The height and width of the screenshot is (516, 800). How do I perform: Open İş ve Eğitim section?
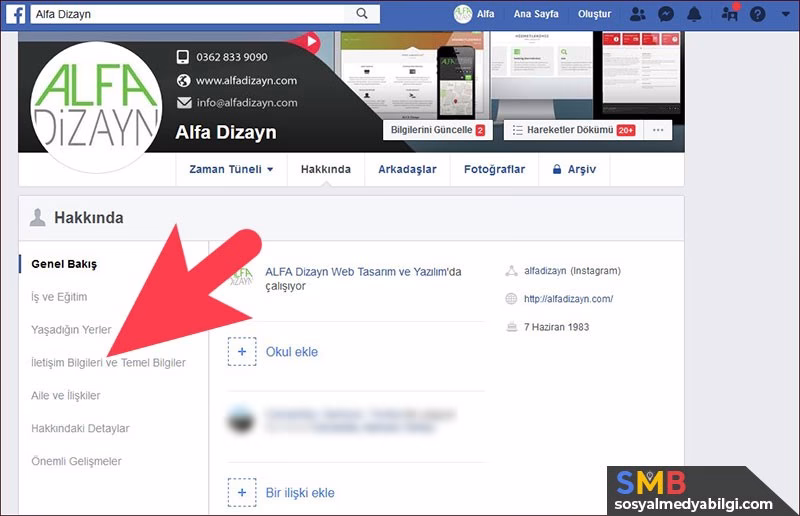pyautogui.click(x=59, y=297)
